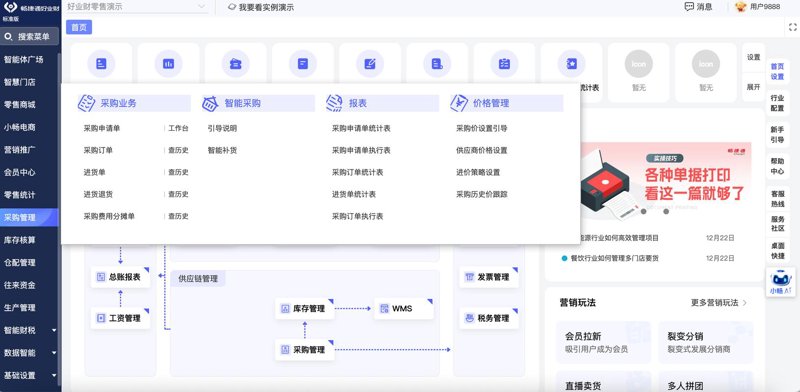Select the 首页 tab

79,28
